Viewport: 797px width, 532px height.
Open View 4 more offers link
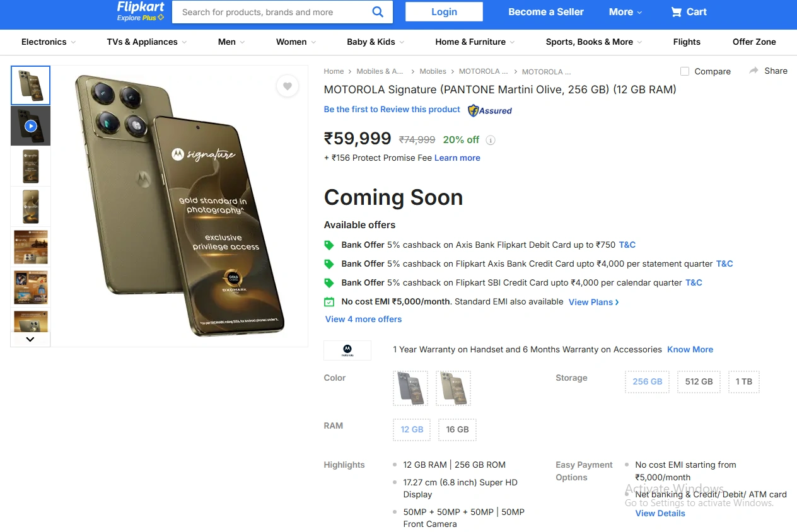pyautogui.click(x=363, y=319)
